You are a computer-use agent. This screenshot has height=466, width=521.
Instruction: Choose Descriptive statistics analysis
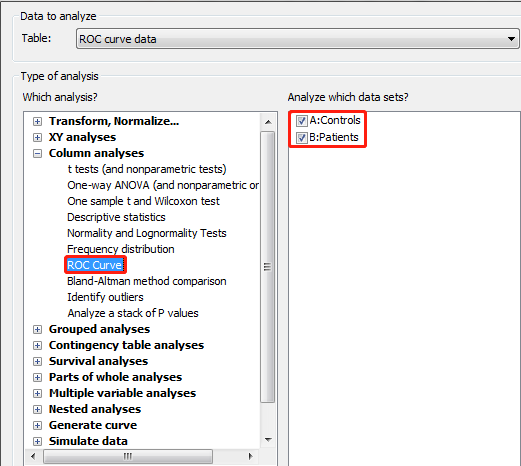click(116, 217)
